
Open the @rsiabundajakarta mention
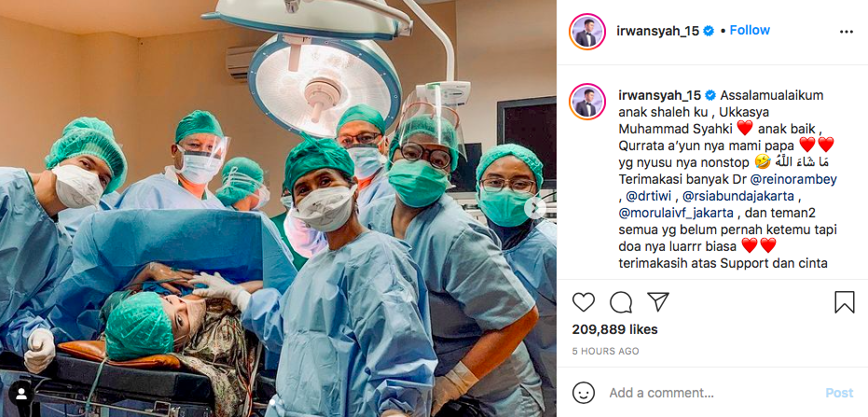pos(734,196)
